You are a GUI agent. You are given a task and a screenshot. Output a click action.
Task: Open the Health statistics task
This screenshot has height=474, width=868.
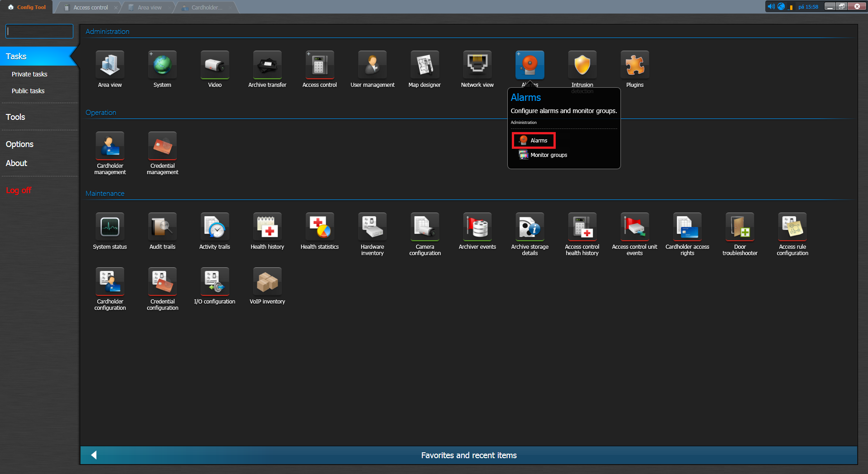pyautogui.click(x=320, y=228)
